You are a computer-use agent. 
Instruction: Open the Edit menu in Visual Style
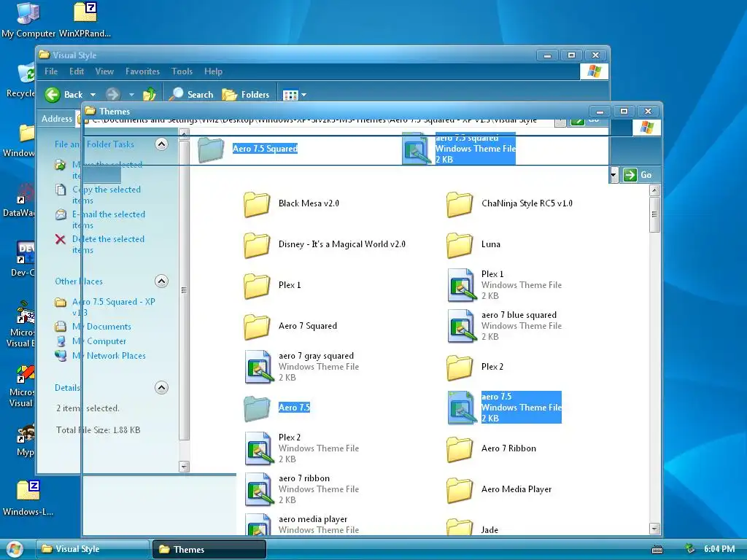76,71
